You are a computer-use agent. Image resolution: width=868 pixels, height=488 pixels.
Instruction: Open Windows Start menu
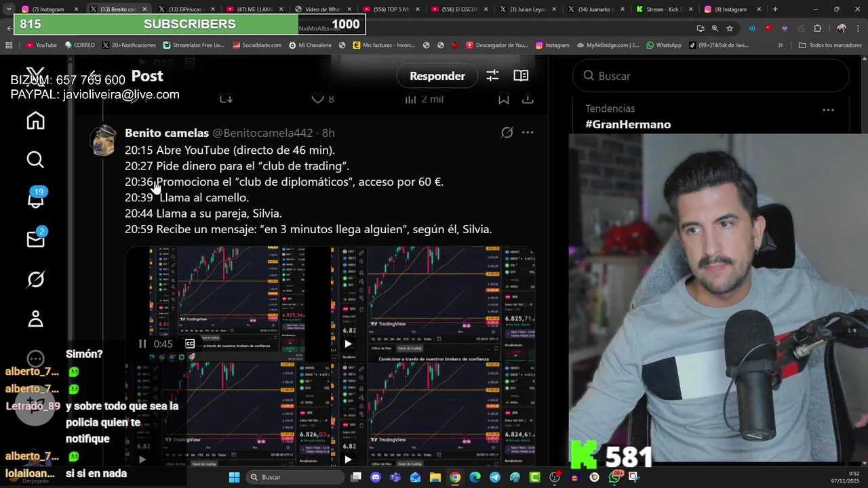point(234,477)
